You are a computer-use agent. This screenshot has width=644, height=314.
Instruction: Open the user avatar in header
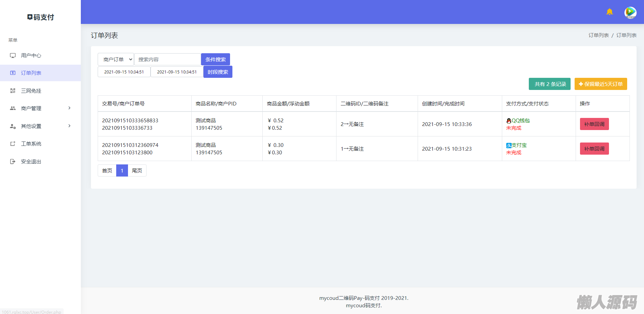pyautogui.click(x=630, y=13)
